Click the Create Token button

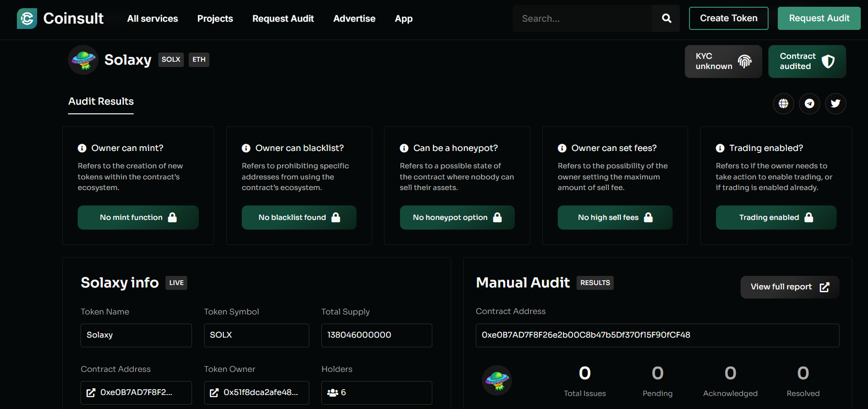[x=729, y=18]
